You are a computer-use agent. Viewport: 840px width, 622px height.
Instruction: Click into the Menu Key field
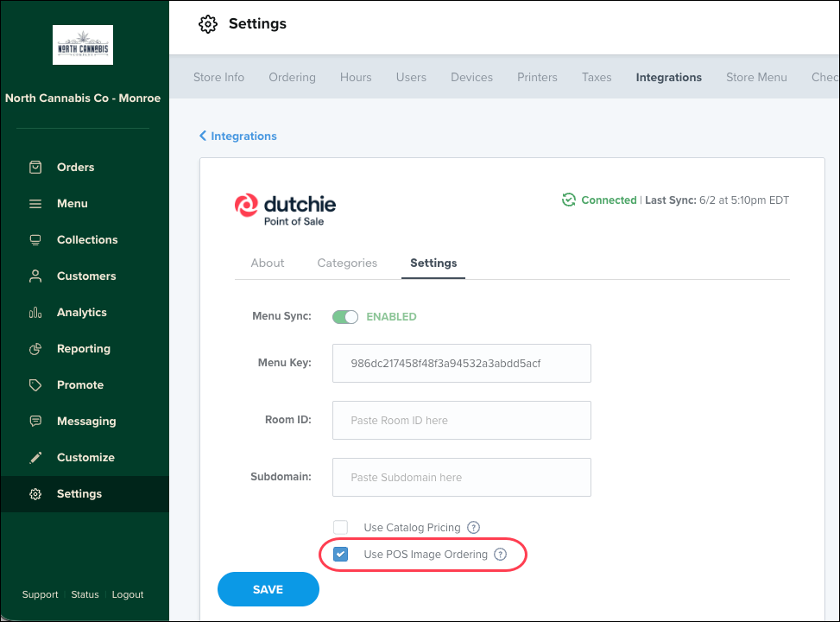[461, 364]
